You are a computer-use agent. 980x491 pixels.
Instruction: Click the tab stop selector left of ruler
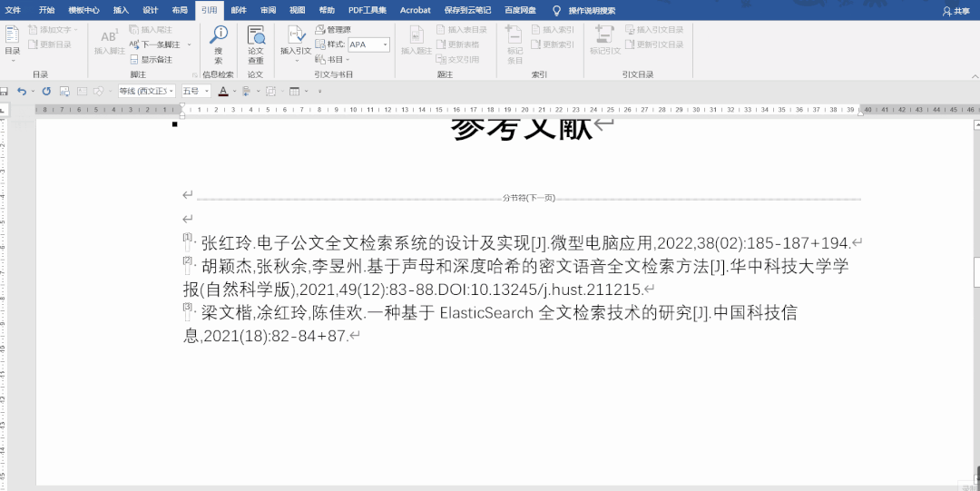pyautogui.click(x=3, y=110)
